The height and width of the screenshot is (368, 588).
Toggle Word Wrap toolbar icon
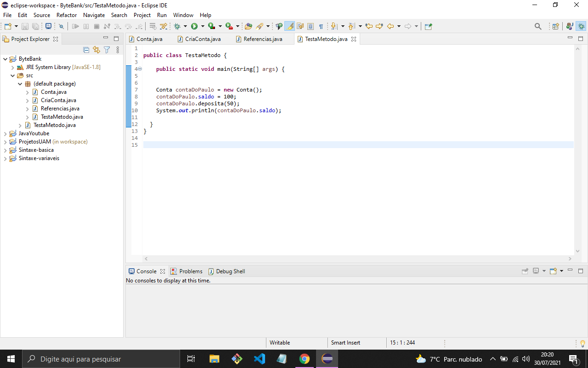tap(300, 27)
